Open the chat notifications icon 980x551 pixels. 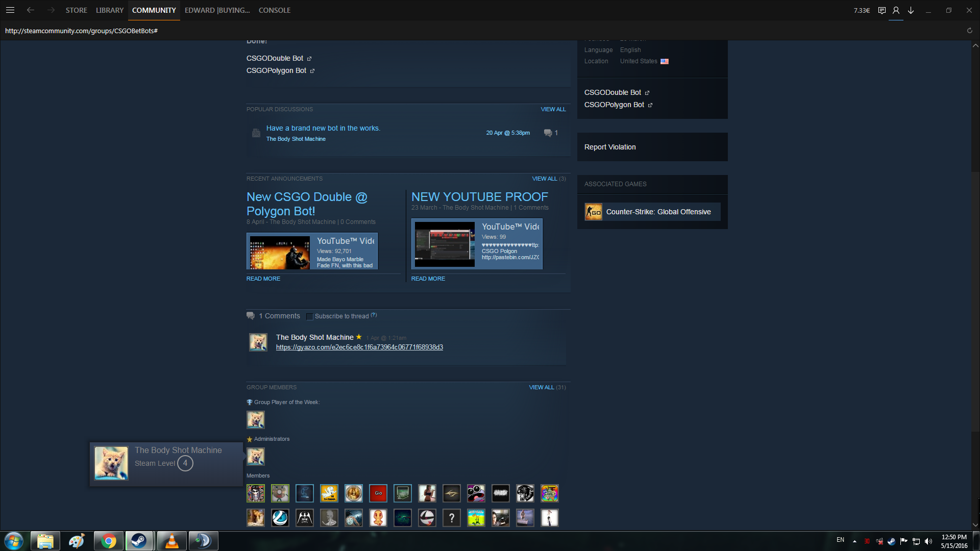tap(881, 10)
